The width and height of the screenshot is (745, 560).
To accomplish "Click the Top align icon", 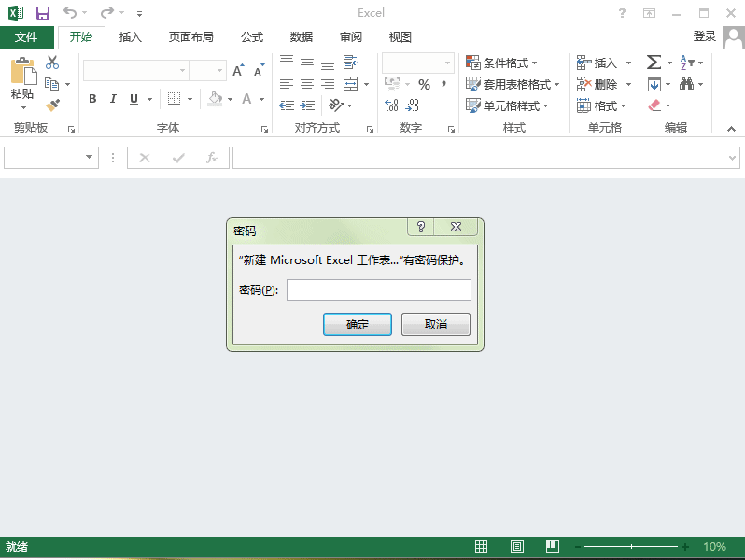I will [x=287, y=60].
